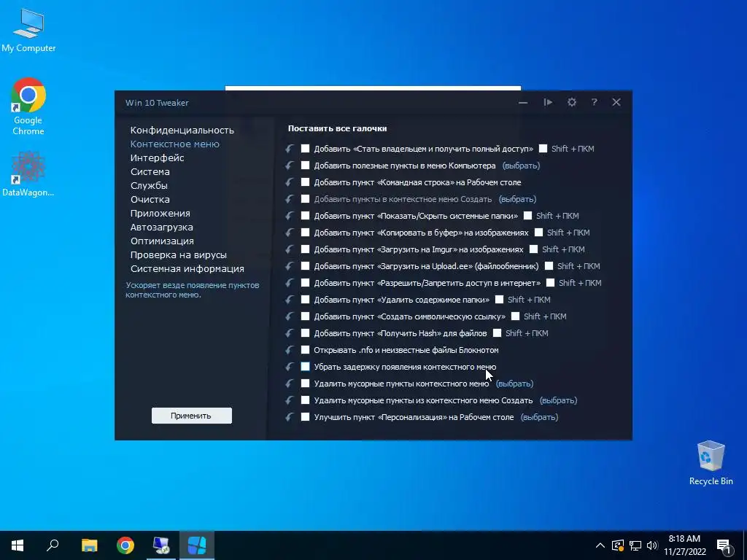Click (выбрать) next to «Удалить мусорные пункты из контекстного меню Создать»

(x=558, y=400)
